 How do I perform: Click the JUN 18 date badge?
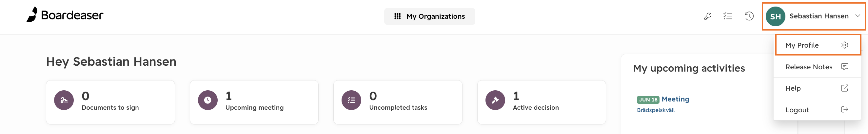648,100
